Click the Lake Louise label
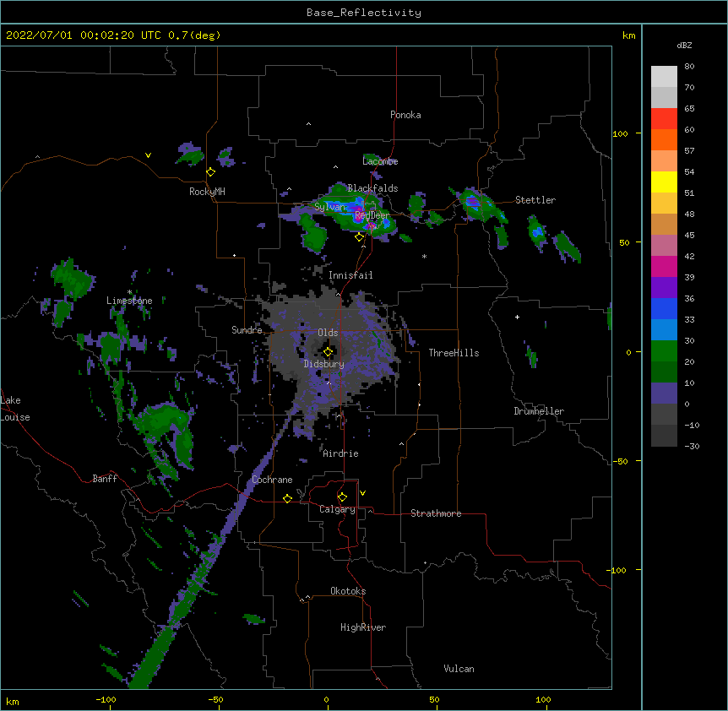The image size is (728, 711). 15,409
